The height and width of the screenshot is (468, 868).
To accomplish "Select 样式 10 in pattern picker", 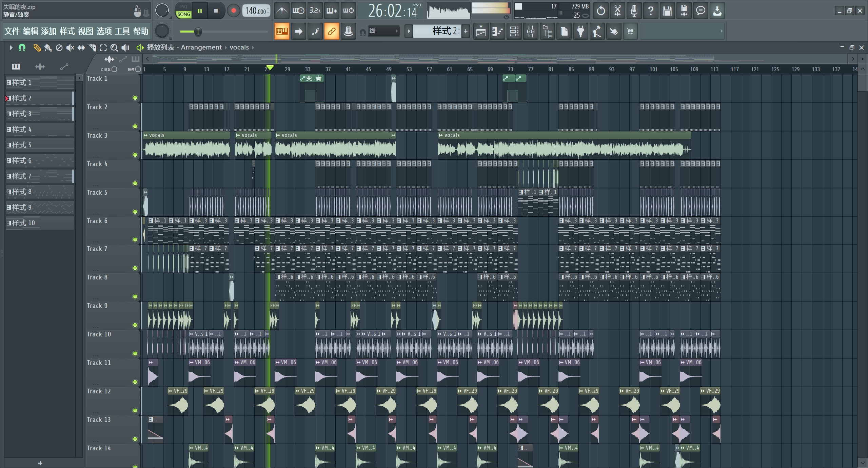I will tap(40, 223).
